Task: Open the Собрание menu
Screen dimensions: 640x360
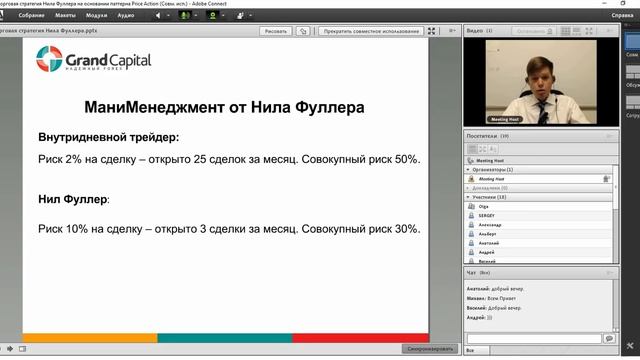Action: pos(31,16)
